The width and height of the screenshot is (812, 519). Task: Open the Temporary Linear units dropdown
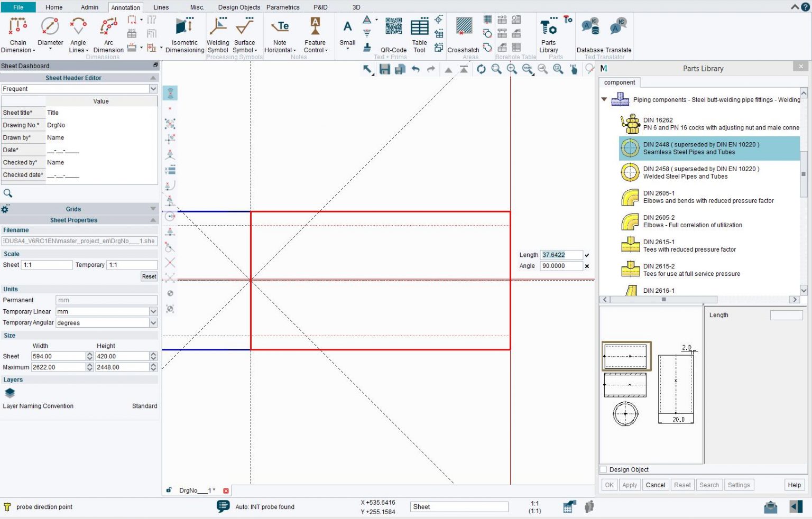153,311
